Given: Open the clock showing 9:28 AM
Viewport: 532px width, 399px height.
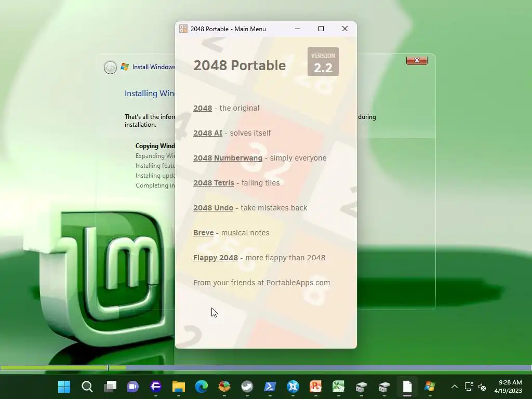Looking at the screenshot, I should pos(508,387).
